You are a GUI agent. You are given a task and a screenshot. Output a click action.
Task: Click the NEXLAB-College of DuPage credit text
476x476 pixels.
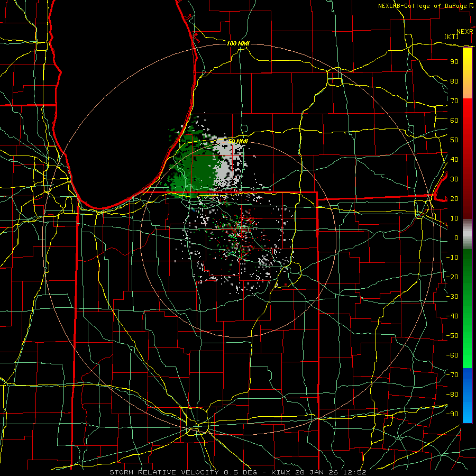423,6
